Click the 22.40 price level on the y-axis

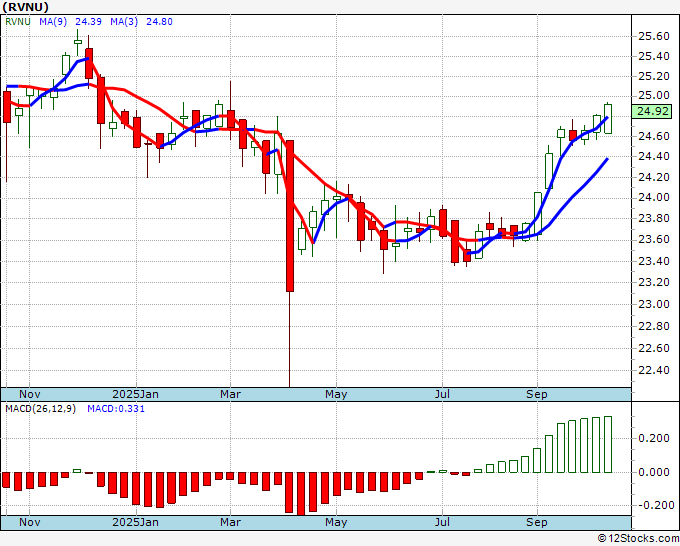(654, 370)
